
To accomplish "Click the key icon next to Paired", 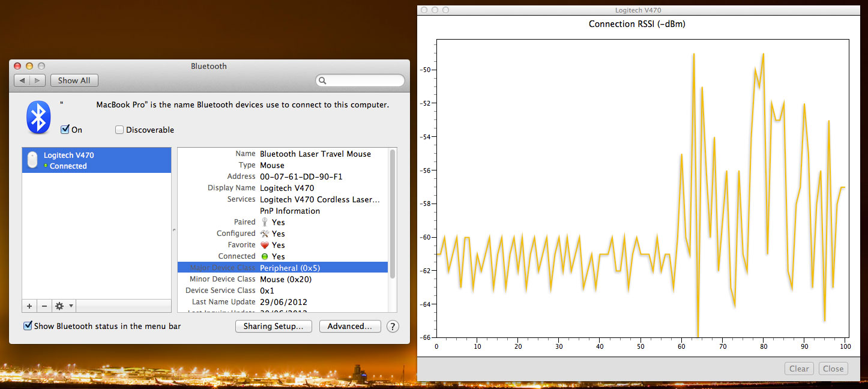I will (x=265, y=222).
